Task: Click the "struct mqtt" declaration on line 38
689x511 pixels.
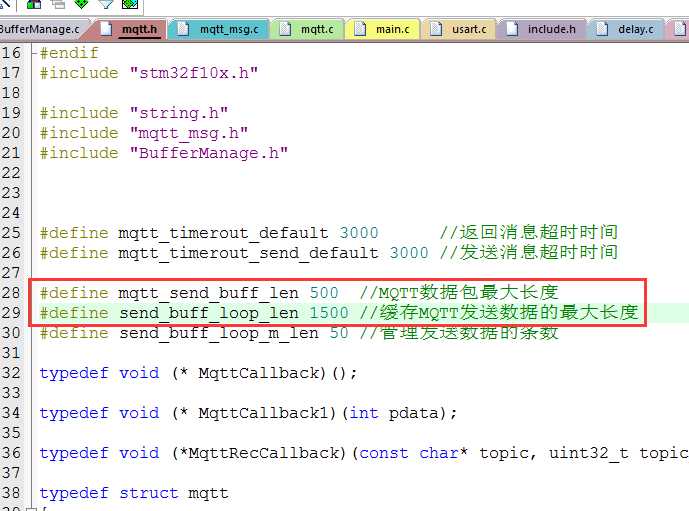Action: click(174, 493)
